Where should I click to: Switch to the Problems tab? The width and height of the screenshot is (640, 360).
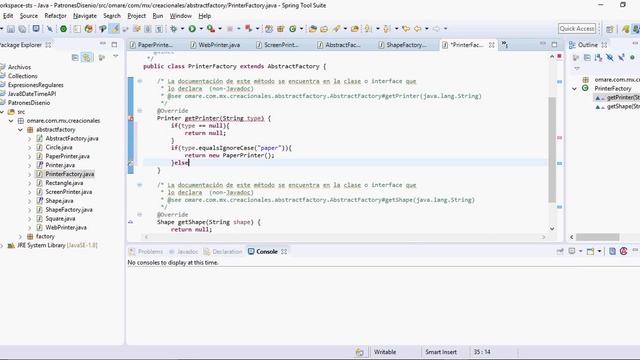tap(146, 251)
